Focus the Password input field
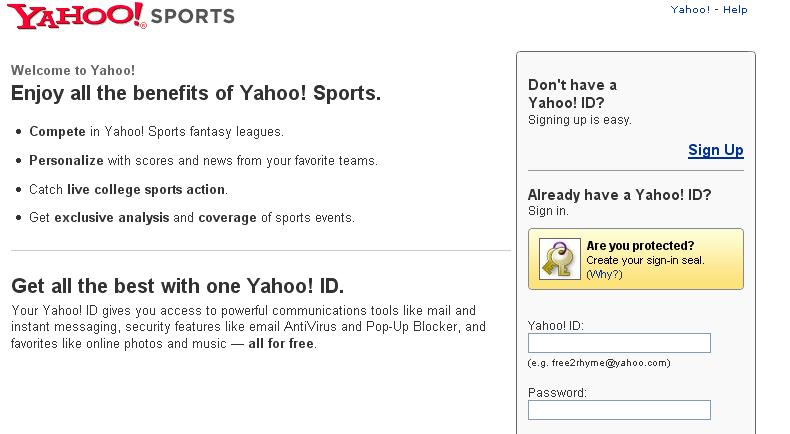This screenshot has width=790, height=434. pyautogui.click(x=618, y=410)
